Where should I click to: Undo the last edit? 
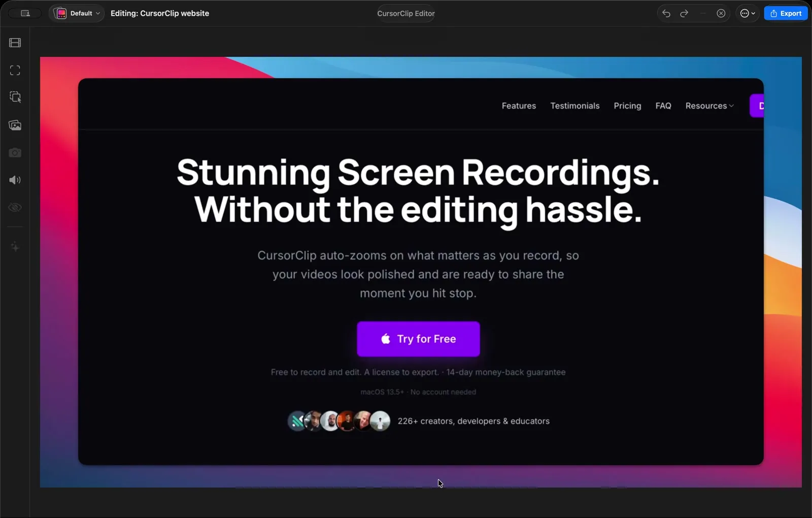[666, 13]
